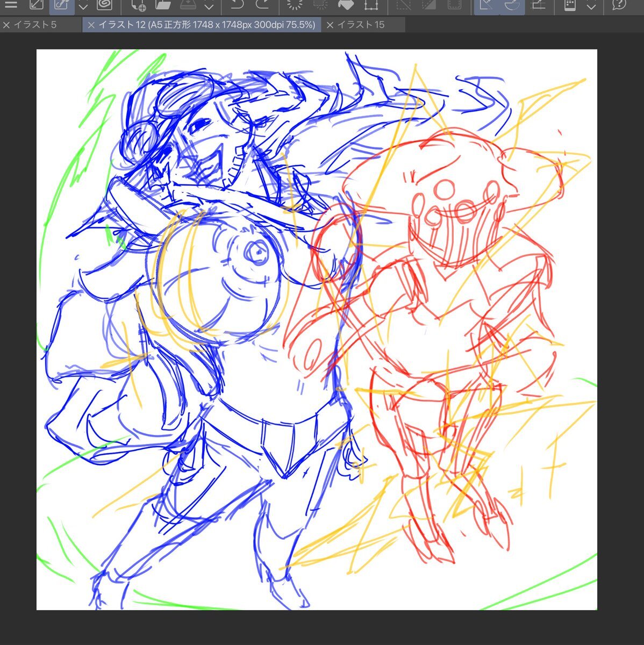The width and height of the screenshot is (644, 645).
Task: Redo the last undone action
Action: [x=262, y=5]
